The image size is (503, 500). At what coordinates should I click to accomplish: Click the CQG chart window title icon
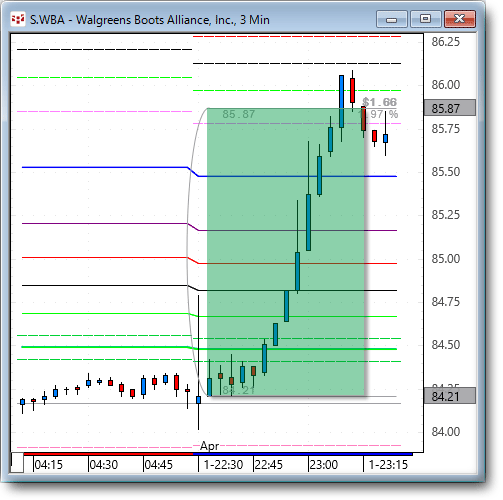18,19
